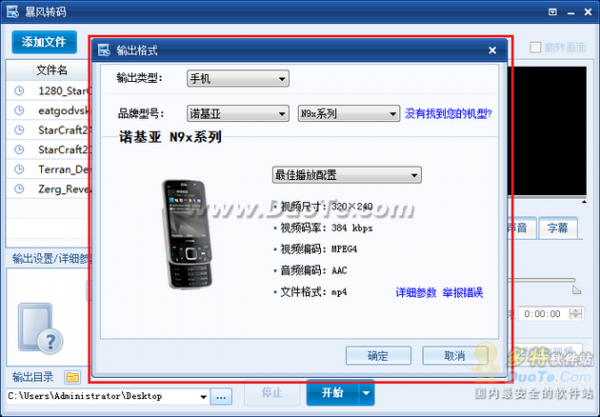Image resolution: width=600 pixels, height=417 pixels.
Task: Click the main window mini-mode title button
Action: [553, 12]
